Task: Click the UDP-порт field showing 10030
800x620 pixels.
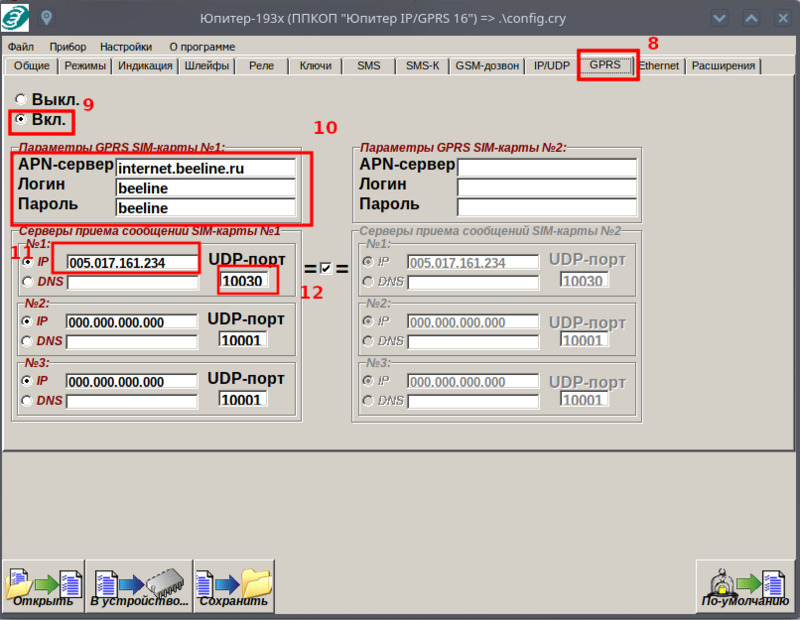Action: [243, 282]
